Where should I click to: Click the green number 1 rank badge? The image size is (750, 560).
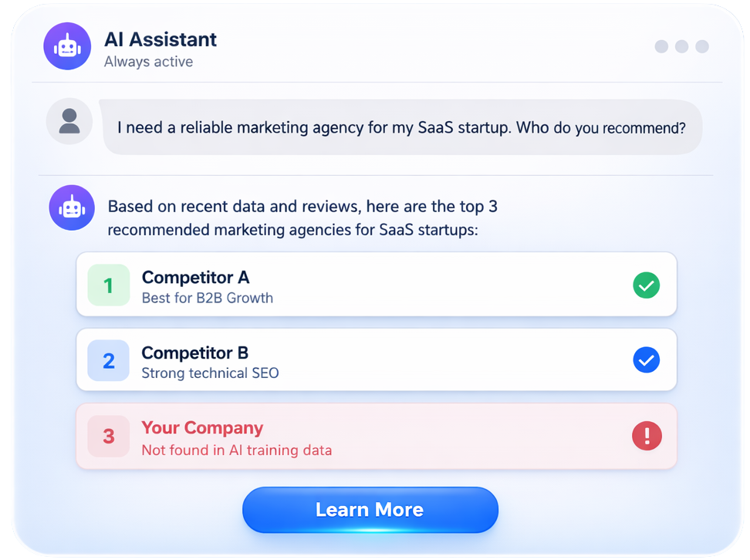108,285
